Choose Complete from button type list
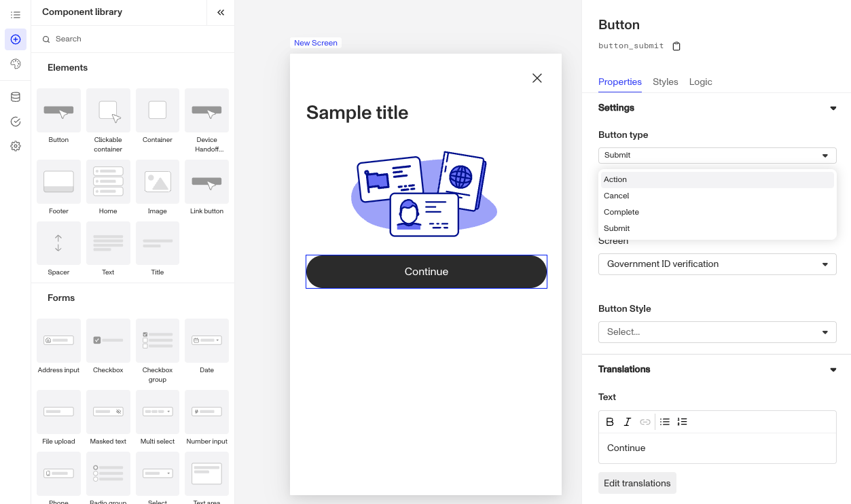The image size is (851, 504). point(717,212)
